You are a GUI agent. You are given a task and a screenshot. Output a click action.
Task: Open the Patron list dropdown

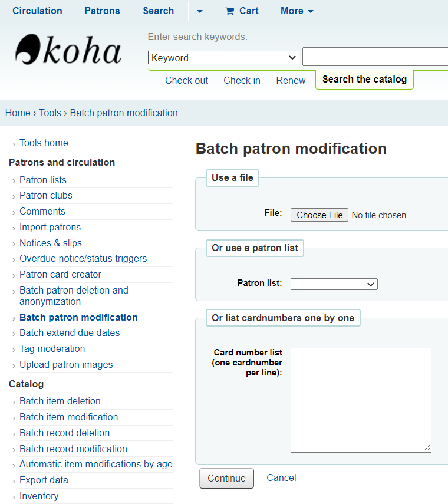point(334,284)
